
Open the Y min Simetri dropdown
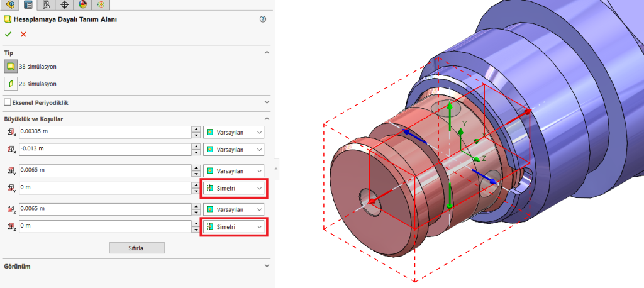[233, 189]
